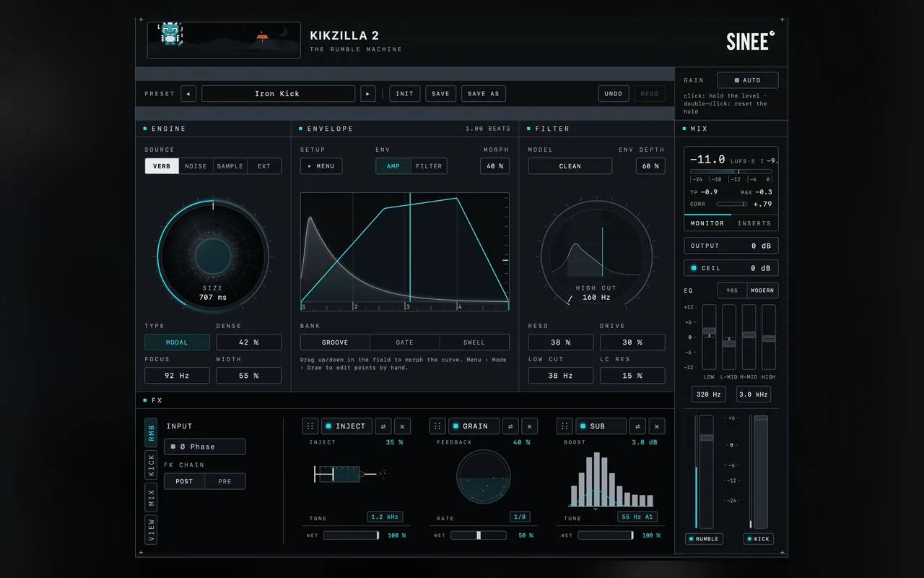Open the filter model CLEAN dropdown
This screenshot has height=578, width=924.
pos(570,166)
